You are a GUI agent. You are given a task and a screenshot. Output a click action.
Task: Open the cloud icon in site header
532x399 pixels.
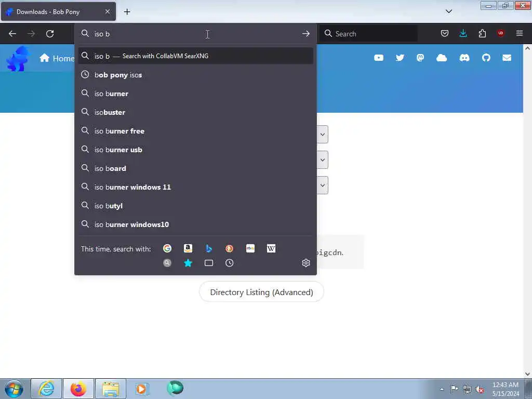click(442, 58)
